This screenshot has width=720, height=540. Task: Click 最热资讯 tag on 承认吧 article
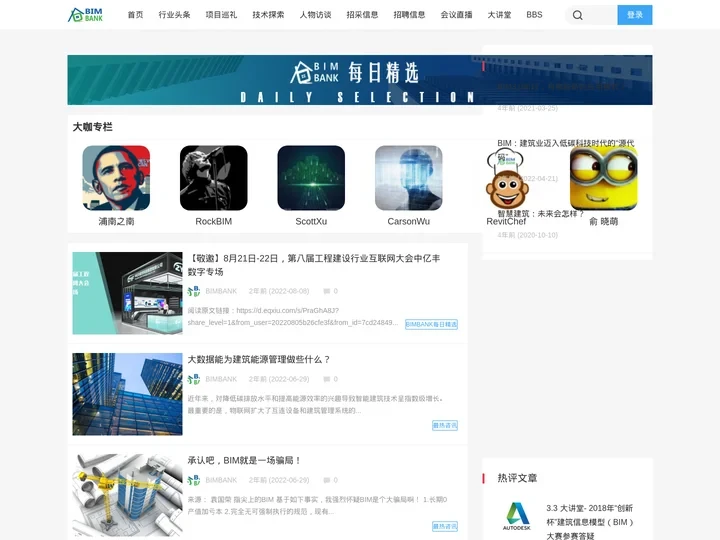[x=445, y=526]
